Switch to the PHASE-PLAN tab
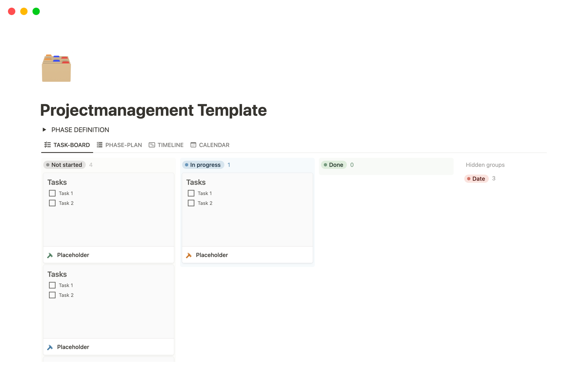Image resolution: width=588 pixels, height=368 pixels. pyautogui.click(x=123, y=145)
